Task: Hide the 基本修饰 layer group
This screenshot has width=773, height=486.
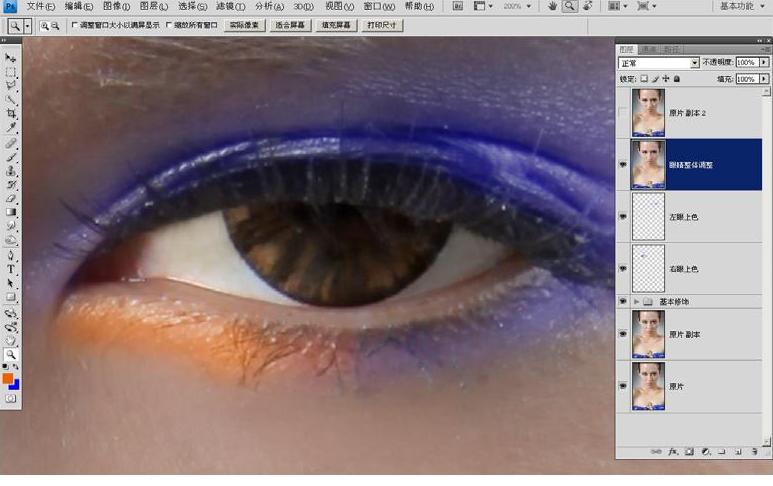Action: click(623, 301)
